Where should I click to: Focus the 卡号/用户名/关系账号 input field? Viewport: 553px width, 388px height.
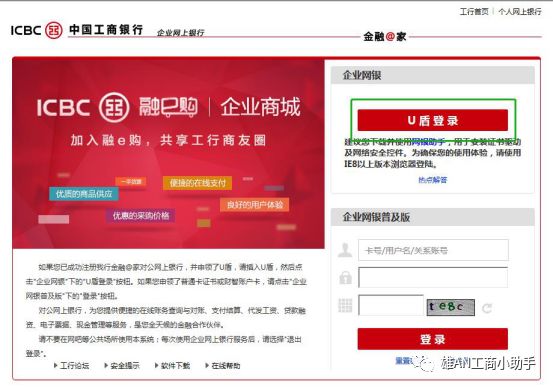point(433,250)
